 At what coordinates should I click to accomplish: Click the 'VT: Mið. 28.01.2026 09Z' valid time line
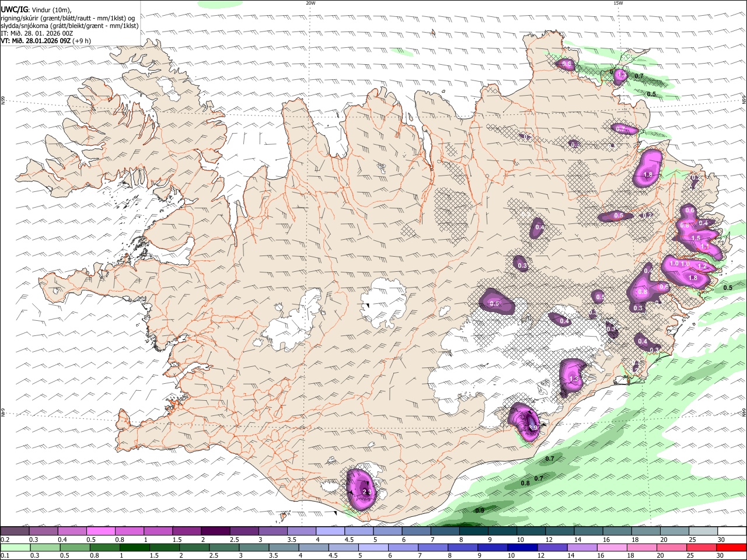(36, 41)
